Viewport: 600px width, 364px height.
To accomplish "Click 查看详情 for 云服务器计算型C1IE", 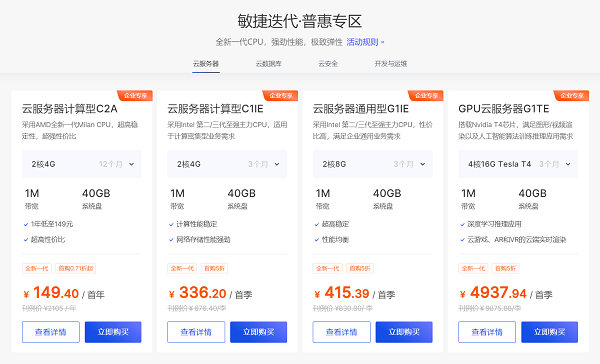I will pos(196,332).
